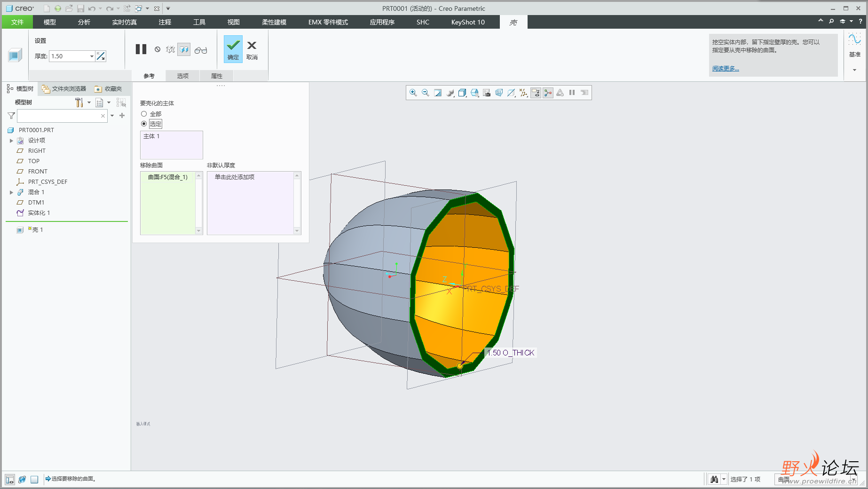Click the 取消 cancel button
868x489 pixels.
tap(252, 49)
